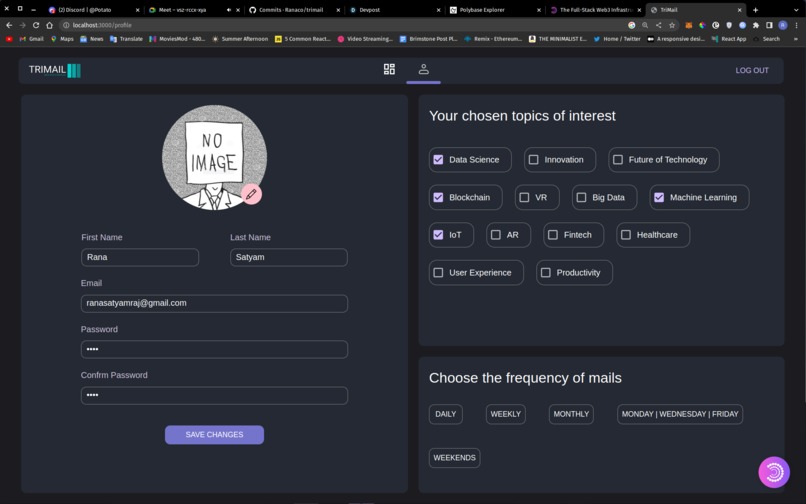
Task: Select MONDAY | WEDNESDAY | FRIDAY frequency
Action: point(680,414)
